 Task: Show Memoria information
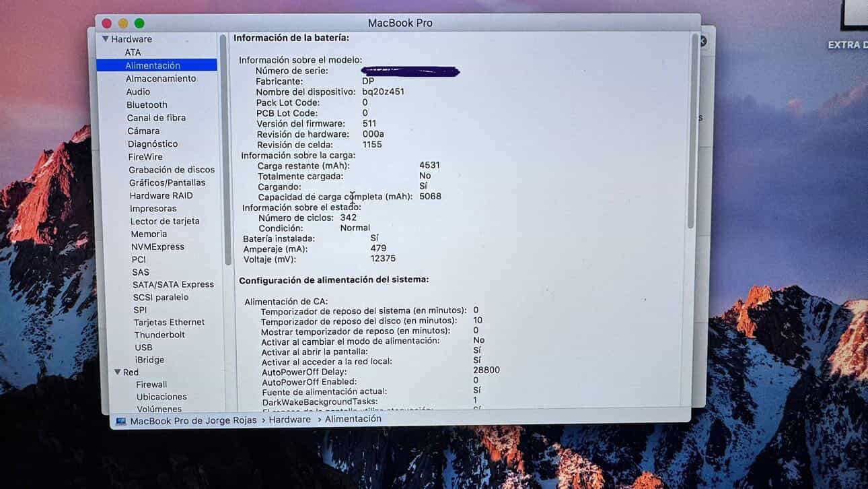[149, 234]
